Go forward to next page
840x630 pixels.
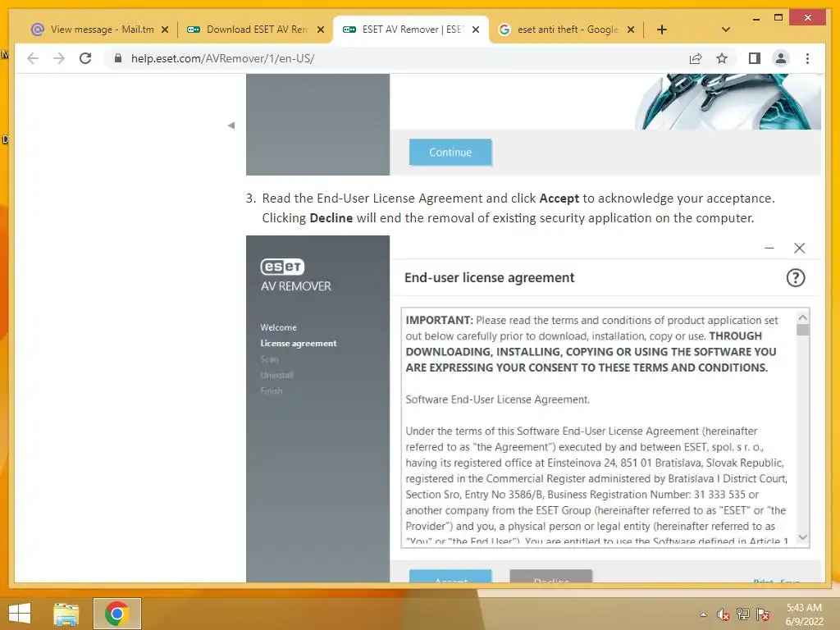click(59, 58)
